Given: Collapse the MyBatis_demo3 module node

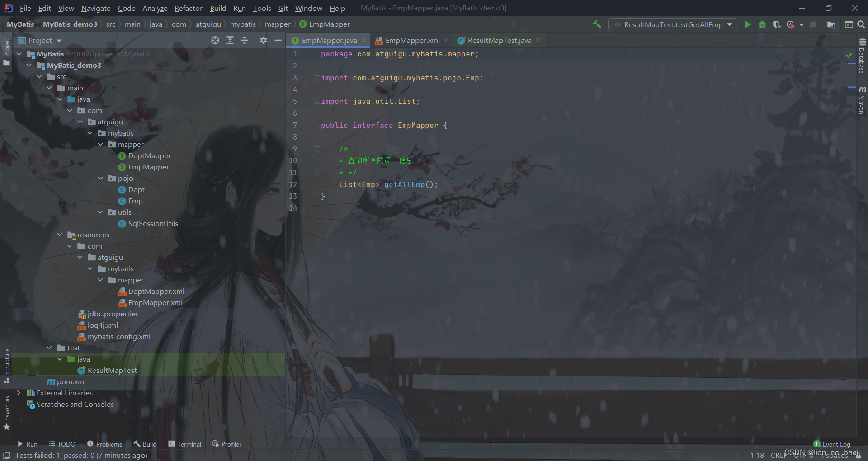Looking at the screenshot, I should (29, 65).
